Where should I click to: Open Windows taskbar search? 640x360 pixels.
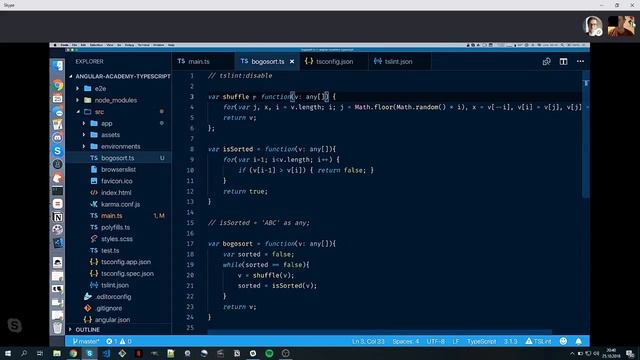(x=24, y=353)
